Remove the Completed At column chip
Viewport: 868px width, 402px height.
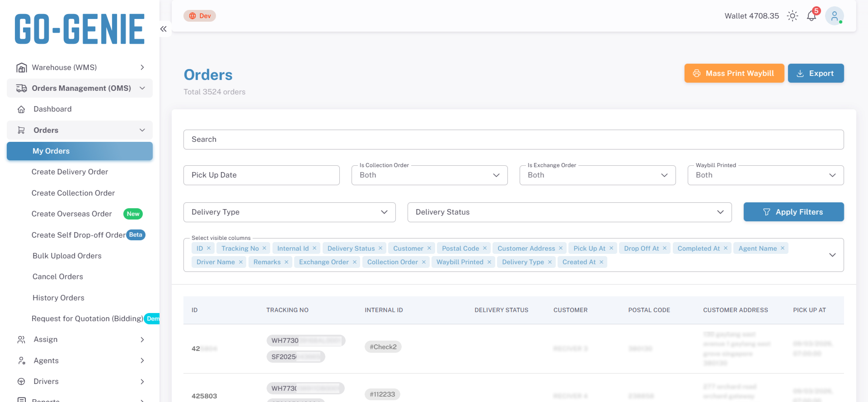coord(725,248)
